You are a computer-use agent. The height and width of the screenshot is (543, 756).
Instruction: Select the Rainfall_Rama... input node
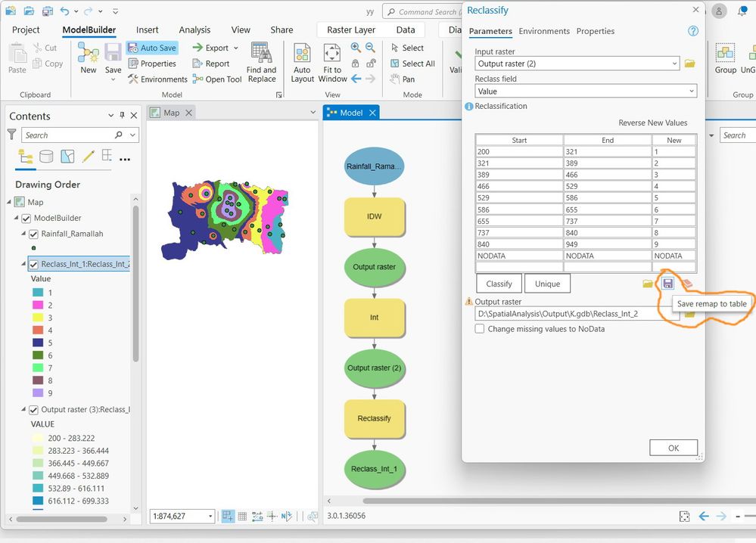(x=374, y=166)
